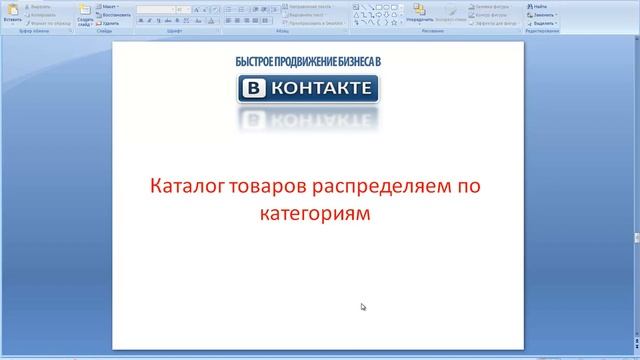This screenshot has height=360, width=640.
Task: Open the Выделить select dropdown
Action: [x=542, y=23]
